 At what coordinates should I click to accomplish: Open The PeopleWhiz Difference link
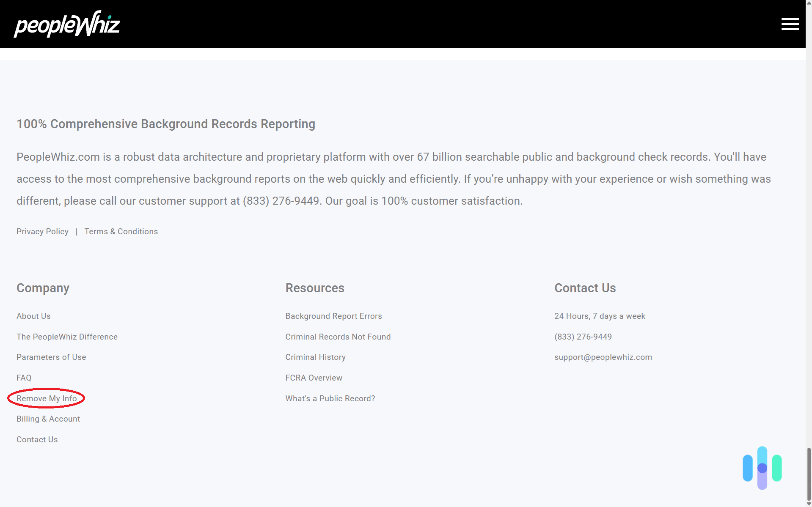pos(67,337)
